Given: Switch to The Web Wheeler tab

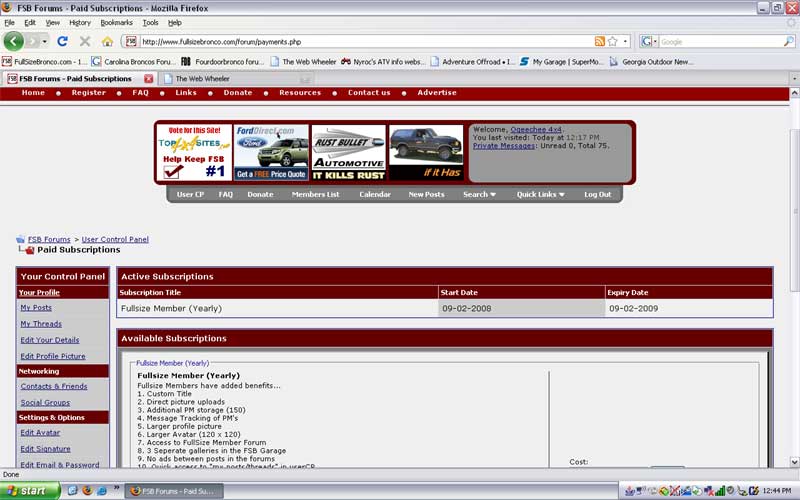Looking at the screenshot, I should point(235,79).
